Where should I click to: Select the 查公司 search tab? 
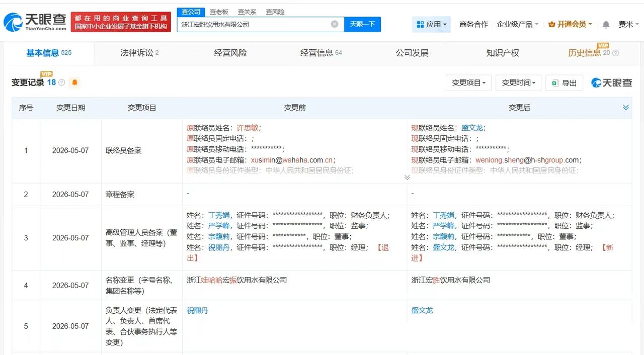[191, 12]
